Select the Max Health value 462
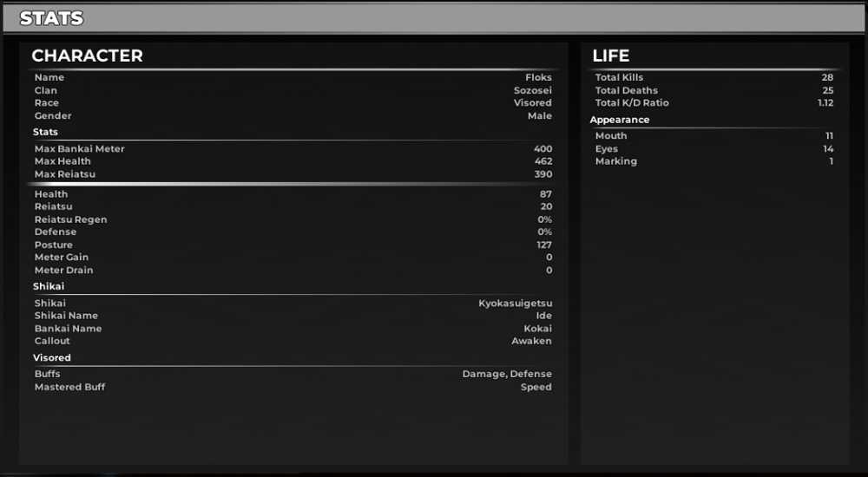868x477 pixels. click(543, 161)
